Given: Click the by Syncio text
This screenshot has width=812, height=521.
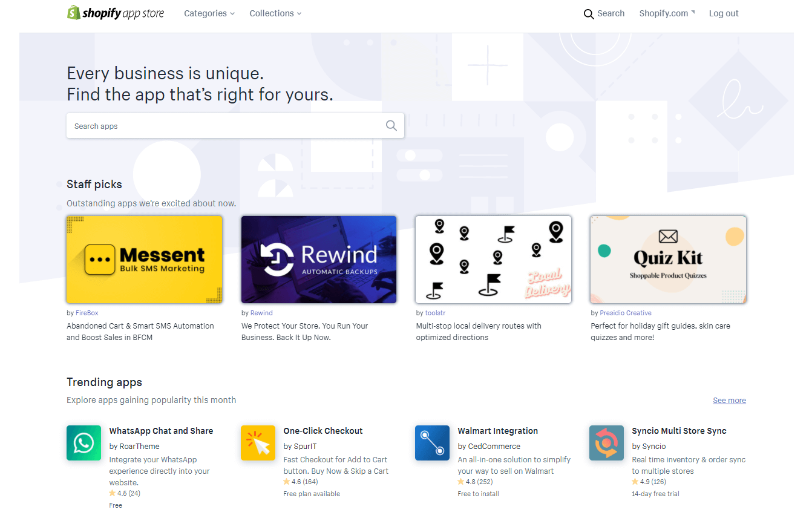Looking at the screenshot, I should tap(649, 447).
